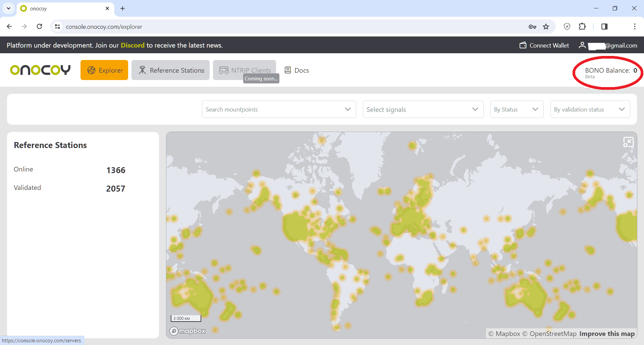
Task: Click the Reference Stations tripod icon
Action: click(x=143, y=70)
